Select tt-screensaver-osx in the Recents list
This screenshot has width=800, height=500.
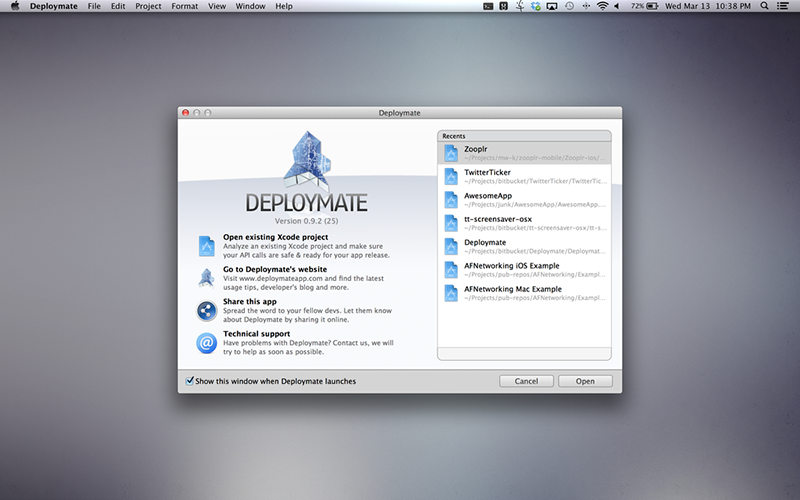point(524,223)
